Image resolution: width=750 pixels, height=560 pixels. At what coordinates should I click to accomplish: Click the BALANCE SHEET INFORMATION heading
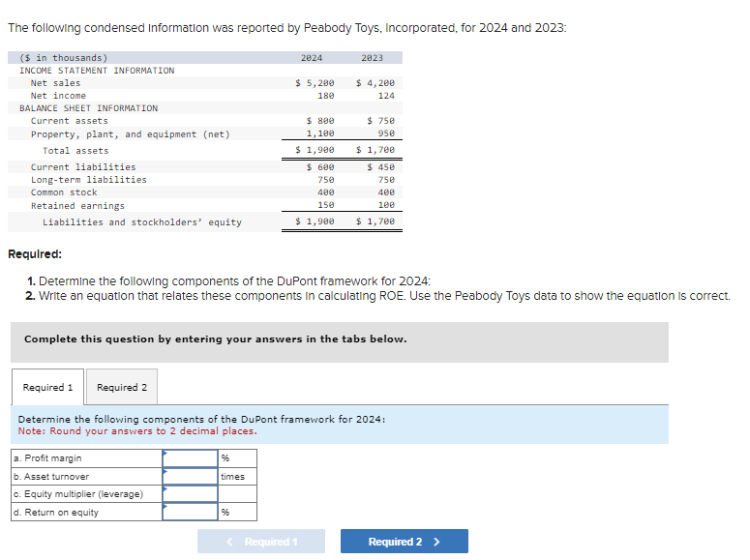tap(88, 108)
